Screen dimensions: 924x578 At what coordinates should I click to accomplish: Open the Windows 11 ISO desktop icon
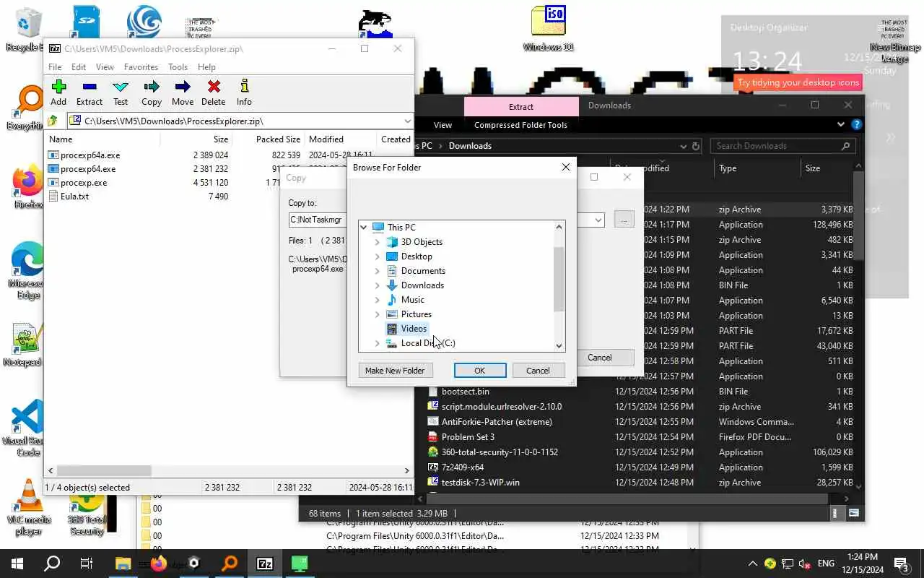(549, 29)
